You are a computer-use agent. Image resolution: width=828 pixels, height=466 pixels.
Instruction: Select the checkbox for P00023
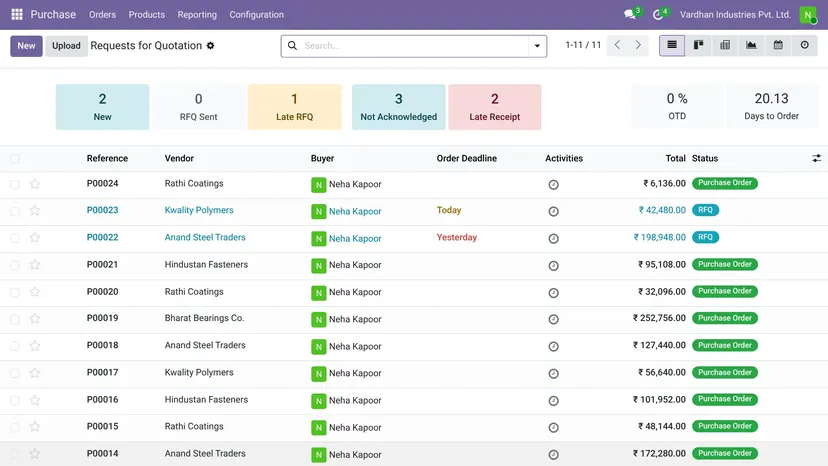tap(15, 211)
